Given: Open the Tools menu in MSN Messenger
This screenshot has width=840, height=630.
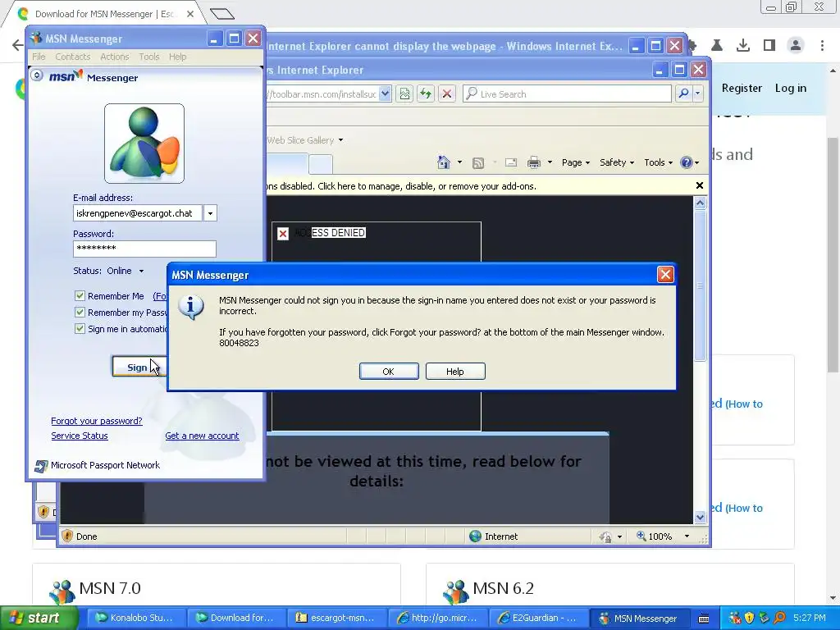Looking at the screenshot, I should tap(149, 57).
